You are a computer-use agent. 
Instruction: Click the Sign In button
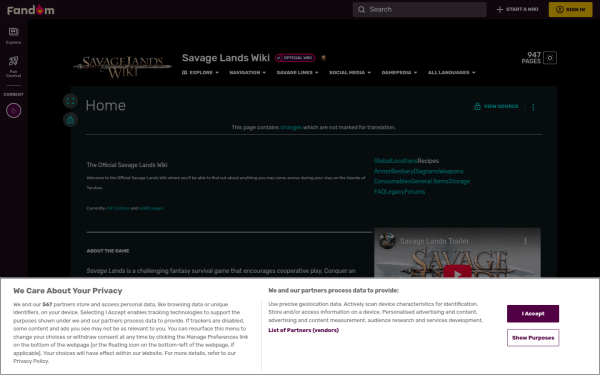click(570, 10)
